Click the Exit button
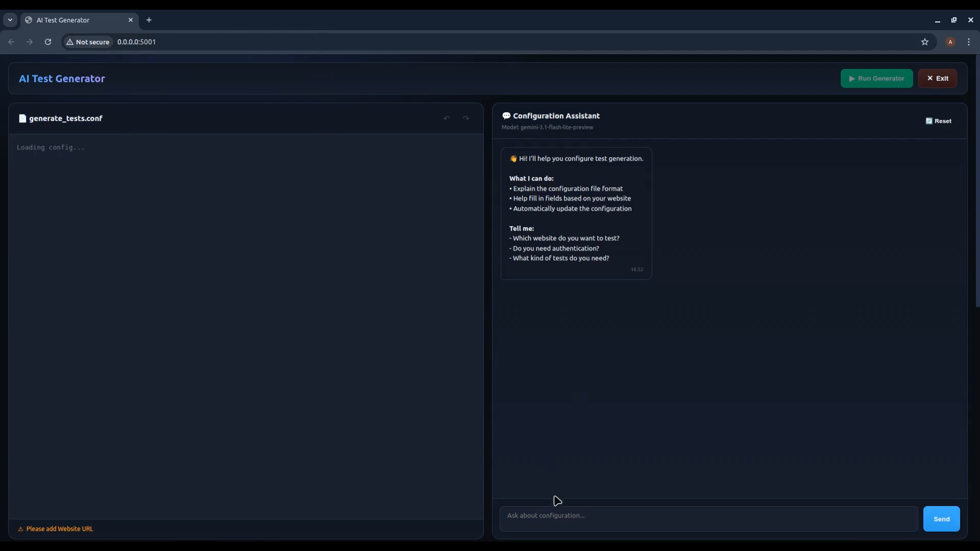This screenshot has width=980, height=551. 938,78
